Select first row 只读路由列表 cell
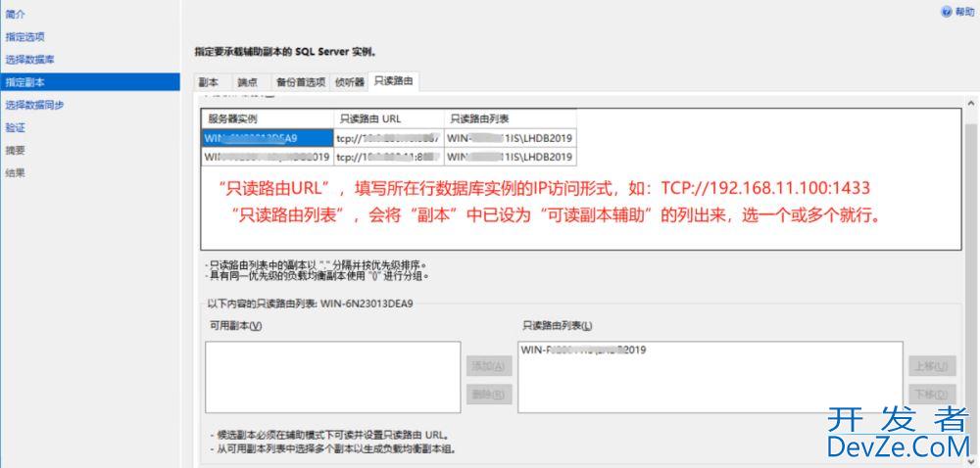 click(x=510, y=138)
